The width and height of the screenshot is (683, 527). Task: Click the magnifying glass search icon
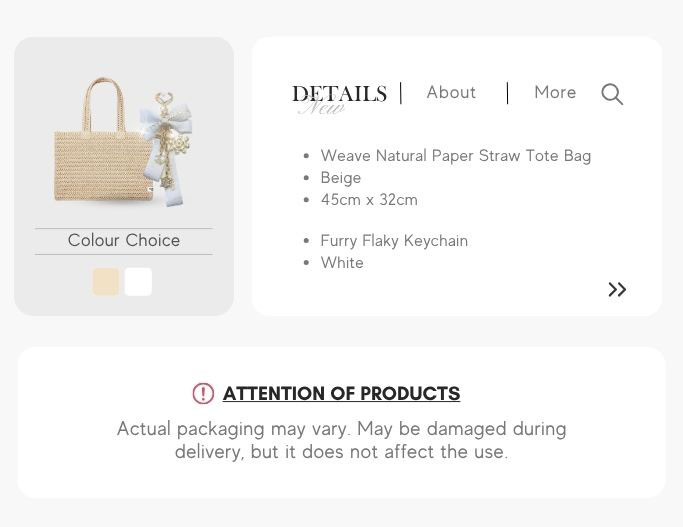pos(612,94)
